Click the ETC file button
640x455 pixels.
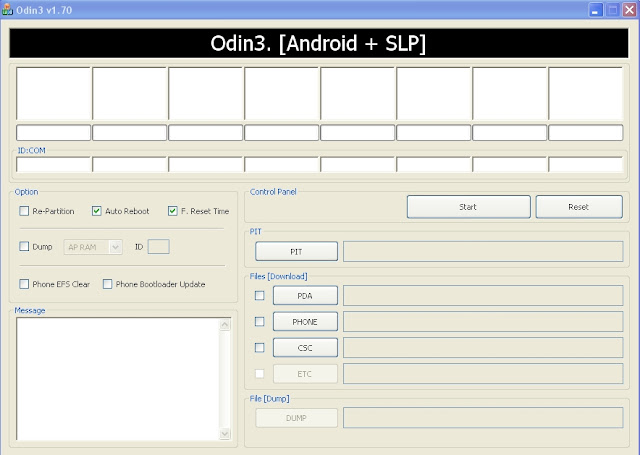pyautogui.click(x=305, y=374)
